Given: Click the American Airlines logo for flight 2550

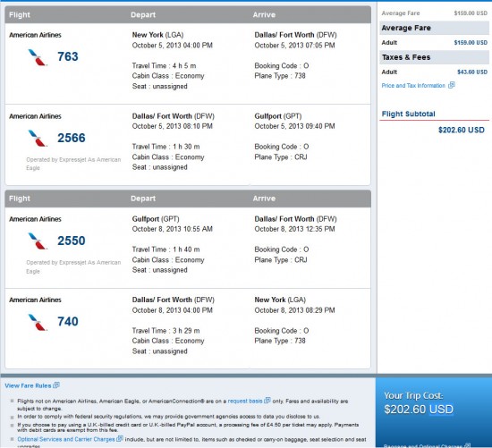Looking at the screenshot, I should click(x=38, y=241).
